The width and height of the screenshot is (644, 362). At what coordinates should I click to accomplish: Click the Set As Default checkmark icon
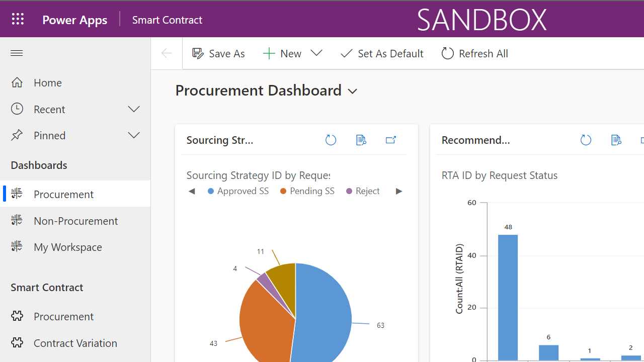tap(346, 53)
